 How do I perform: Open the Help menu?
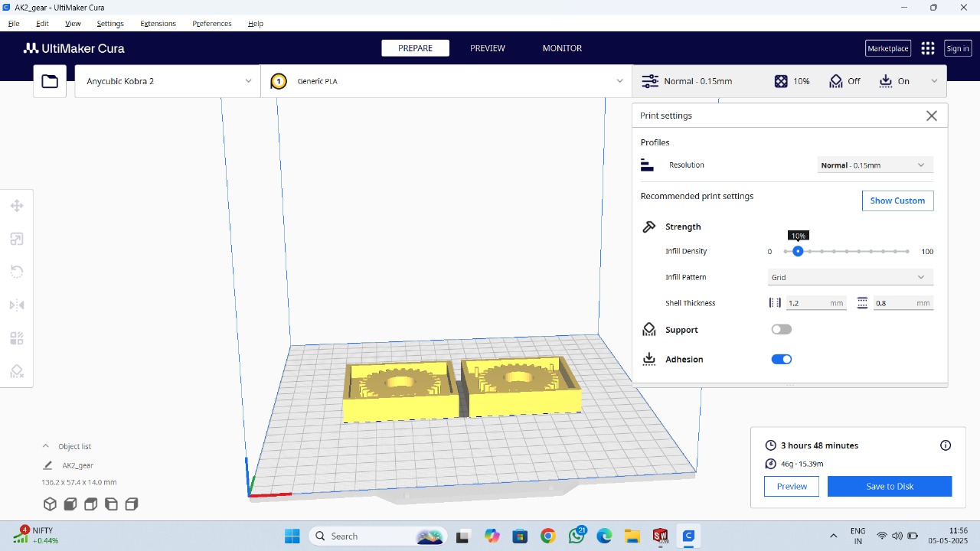point(256,24)
